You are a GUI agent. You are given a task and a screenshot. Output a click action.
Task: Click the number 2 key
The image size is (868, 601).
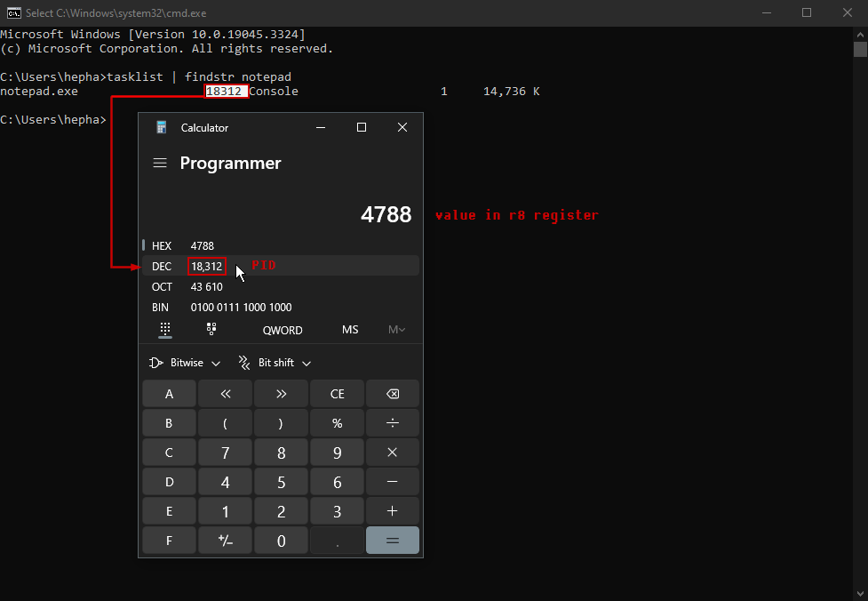coord(282,510)
